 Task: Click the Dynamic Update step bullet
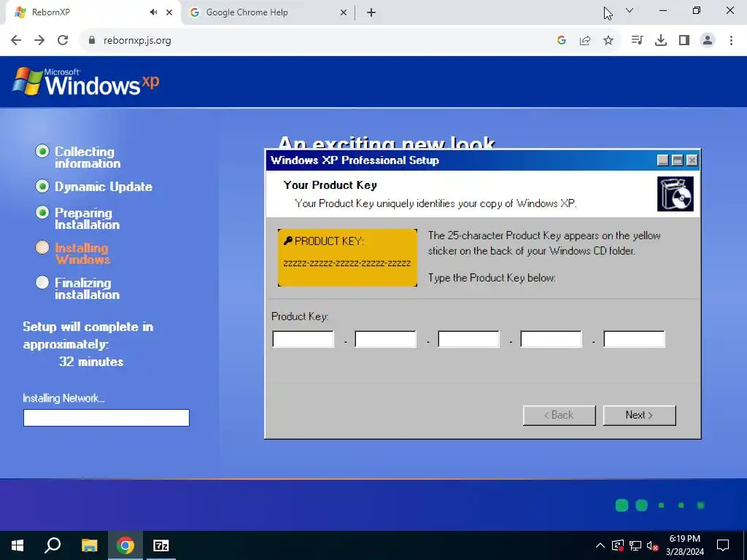click(x=42, y=186)
